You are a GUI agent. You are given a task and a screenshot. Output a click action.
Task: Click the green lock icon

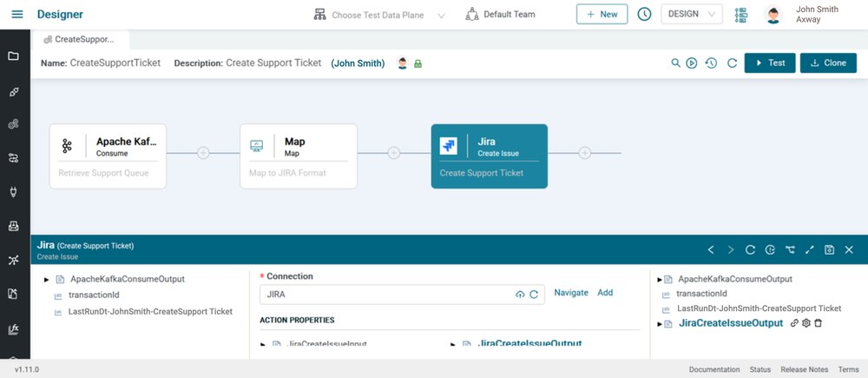[x=418, y=63]
